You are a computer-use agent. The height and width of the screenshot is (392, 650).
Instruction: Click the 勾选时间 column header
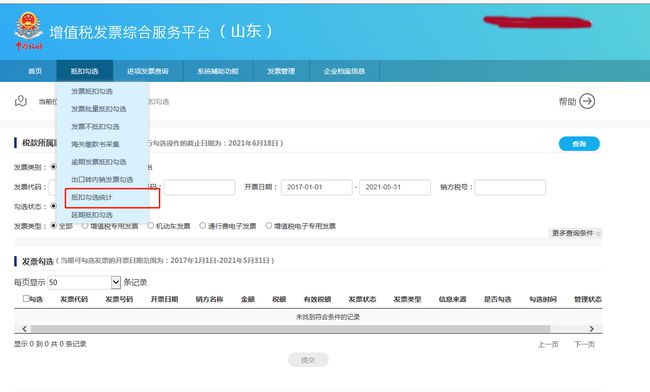(543, 299)
